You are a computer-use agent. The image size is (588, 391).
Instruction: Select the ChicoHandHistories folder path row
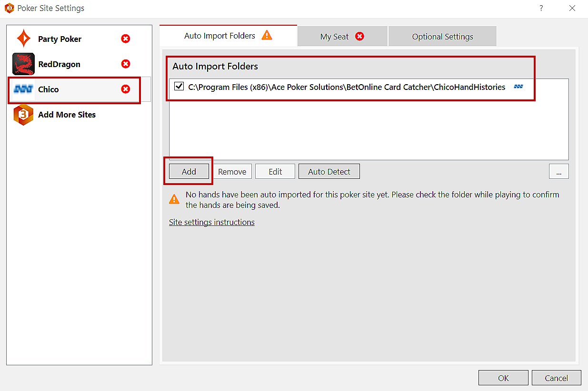369,87
